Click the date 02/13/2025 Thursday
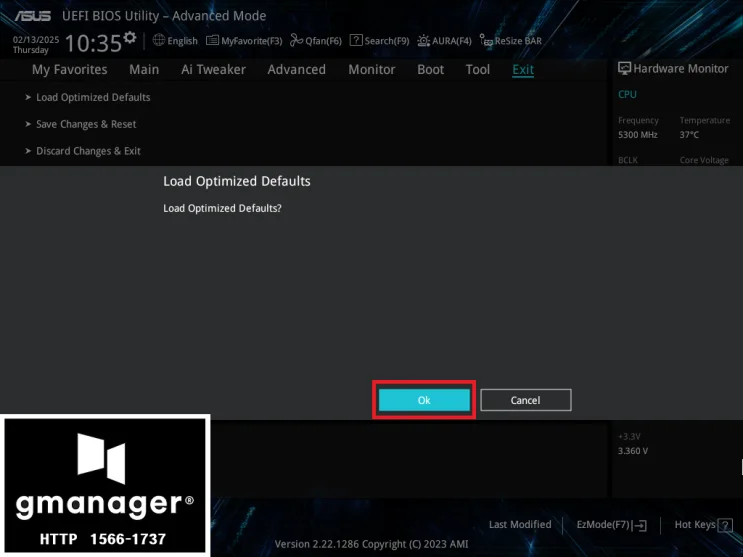This screenshot has height=557, width=743. click(36, 45)
